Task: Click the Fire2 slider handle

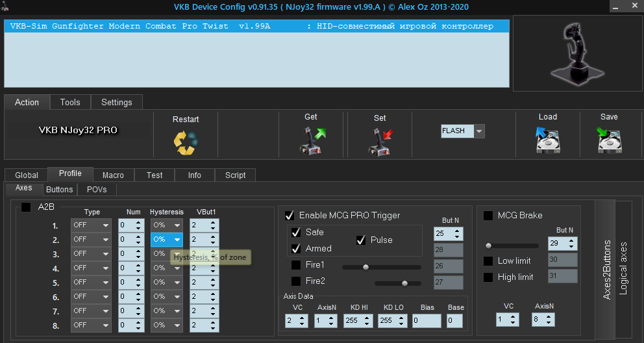Action: [x=404, y=283]
